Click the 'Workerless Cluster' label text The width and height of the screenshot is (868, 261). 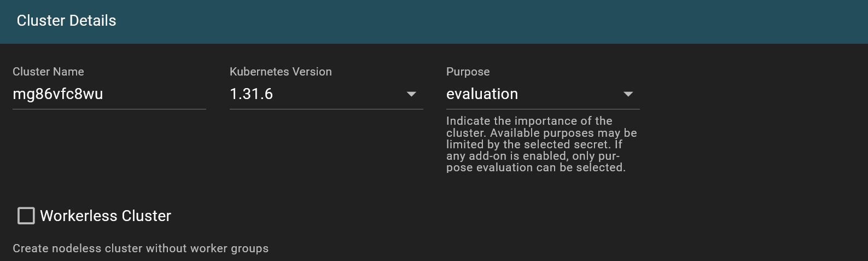106,216
